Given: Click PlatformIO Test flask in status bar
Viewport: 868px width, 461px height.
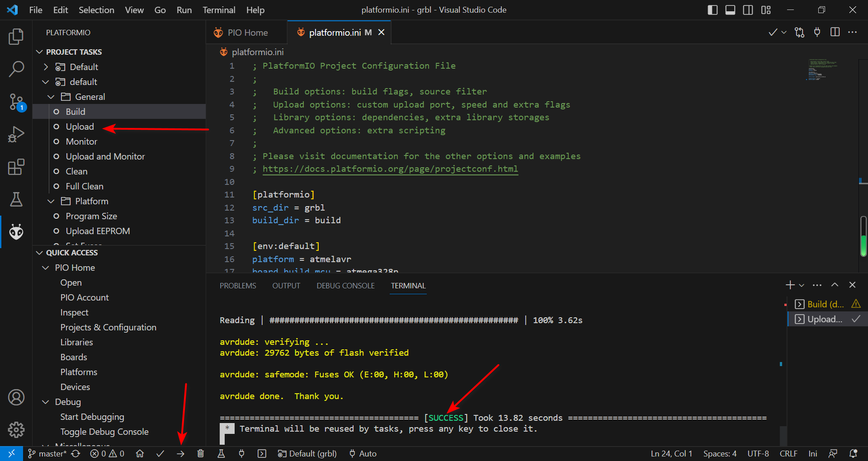Looking at the screenshot, I should point(221,454).
